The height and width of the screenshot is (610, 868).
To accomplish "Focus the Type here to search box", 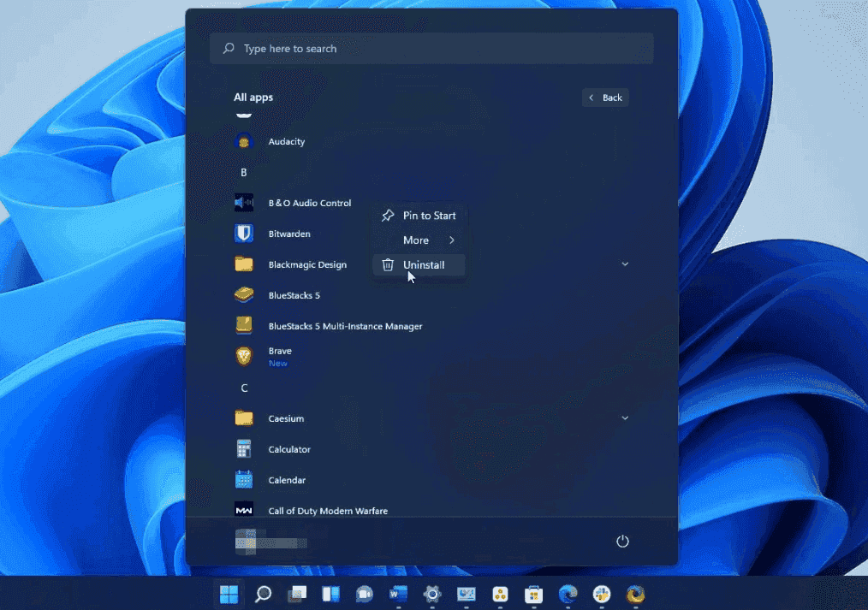I will click(431, 49).
